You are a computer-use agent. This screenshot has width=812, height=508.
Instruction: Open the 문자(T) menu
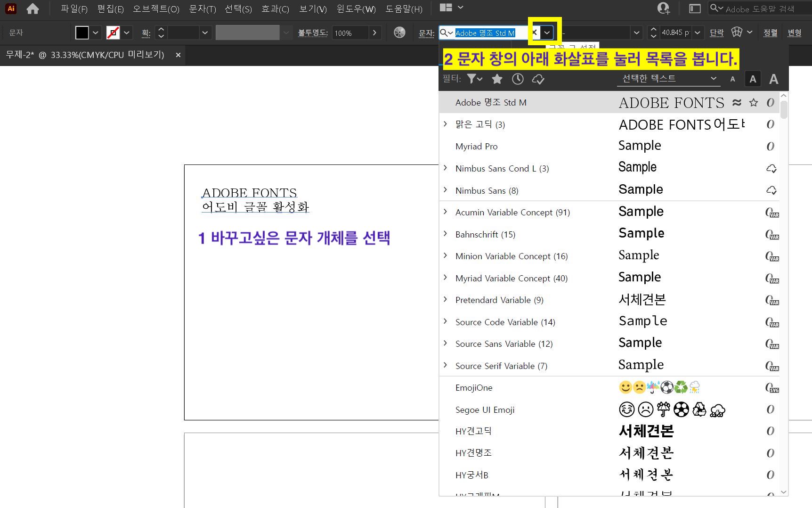click(x=202, y=8)
